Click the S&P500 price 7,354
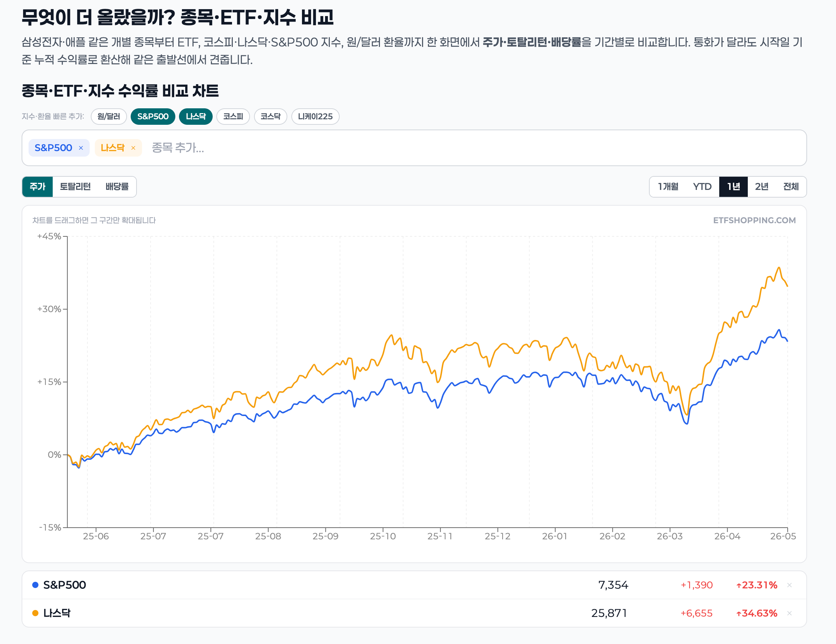The image size is (836, 644). tap(613, 585)
